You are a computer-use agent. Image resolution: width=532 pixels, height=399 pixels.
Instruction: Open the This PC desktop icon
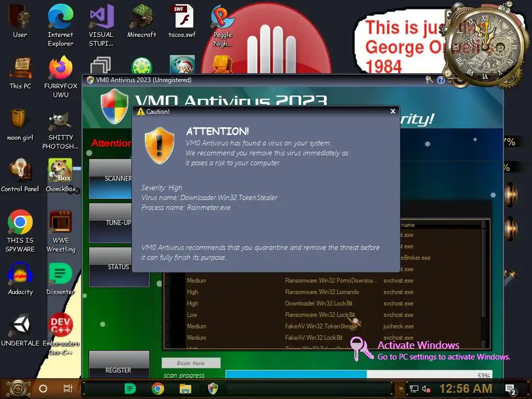click(20, 73)
